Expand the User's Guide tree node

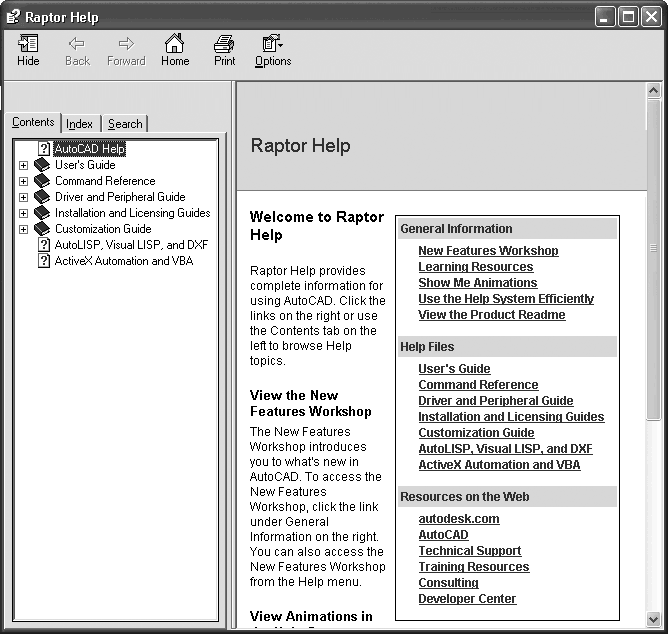[24, 165]
